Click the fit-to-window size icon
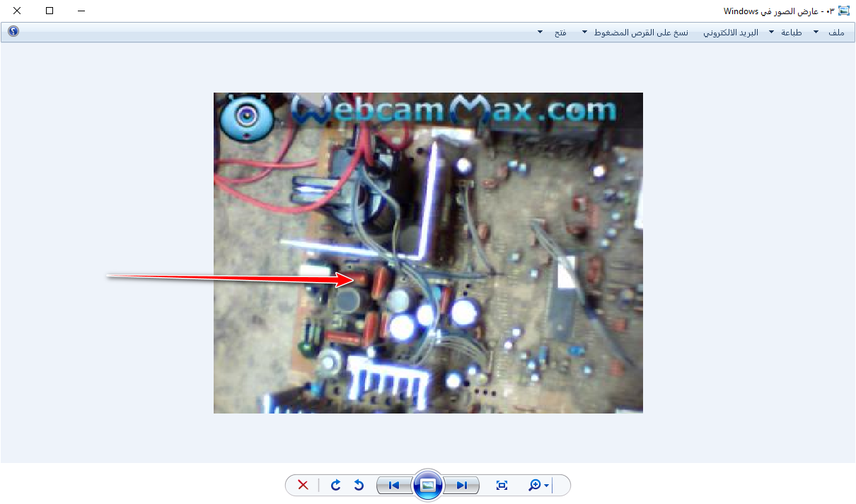This screenshot has width=856, height=504. pyautogui.click(x=502, y=485)
